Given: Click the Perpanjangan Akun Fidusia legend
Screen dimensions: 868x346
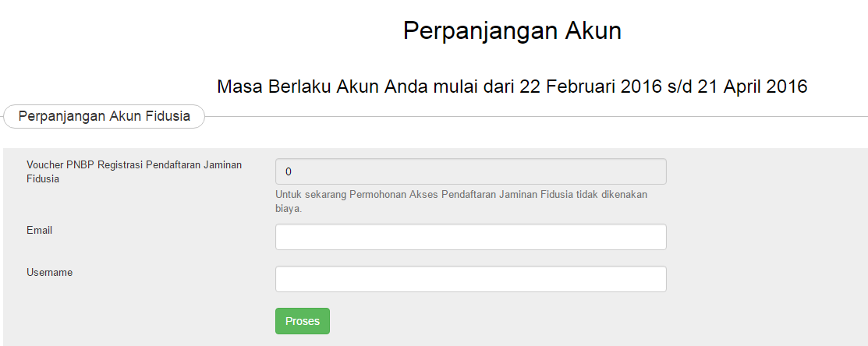Looking at the screenshot, I should click(x=104, y=116).
